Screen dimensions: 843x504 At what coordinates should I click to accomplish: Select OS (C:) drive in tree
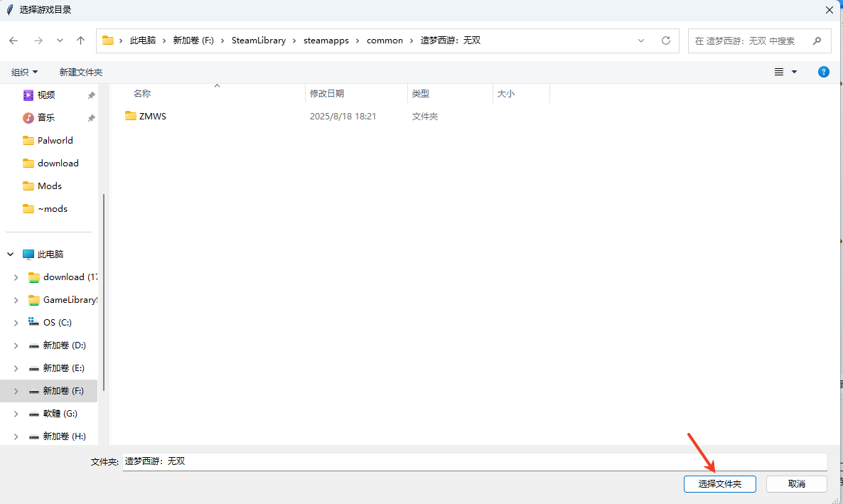[x=57, y=322]
